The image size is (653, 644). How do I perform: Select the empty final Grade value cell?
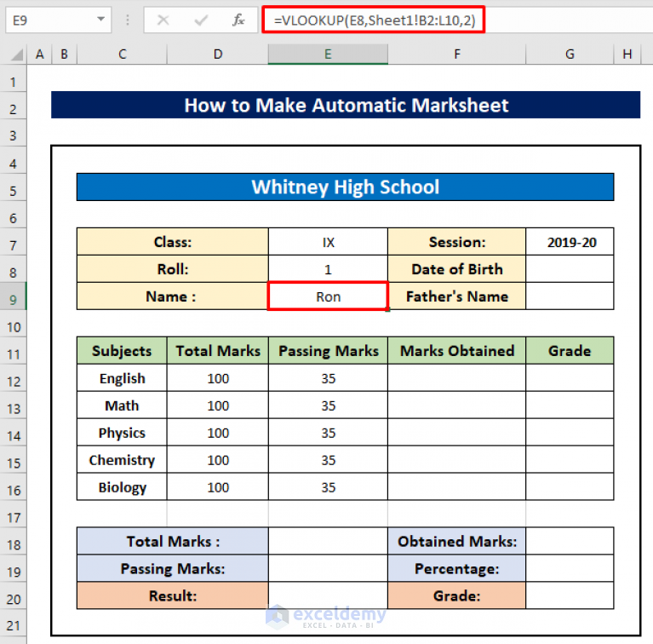pos(570,595)
